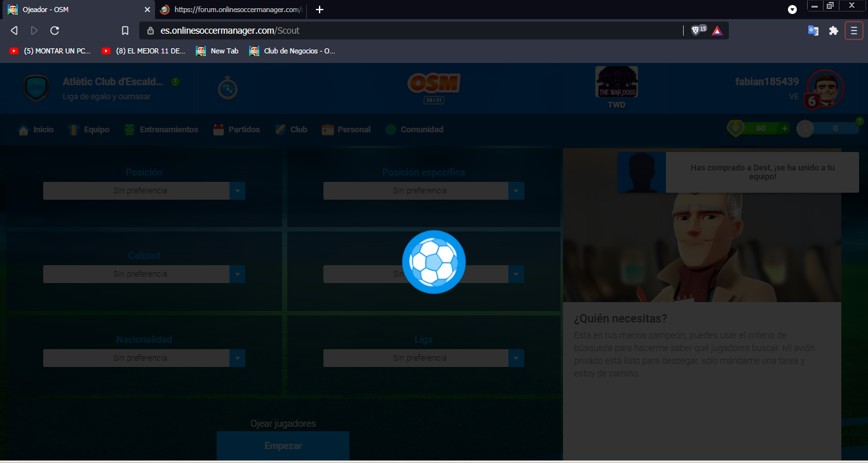Open The War Dogs crew logo
Image resolution: width=868 pixels, height=463 pixels.
point(616,82)
